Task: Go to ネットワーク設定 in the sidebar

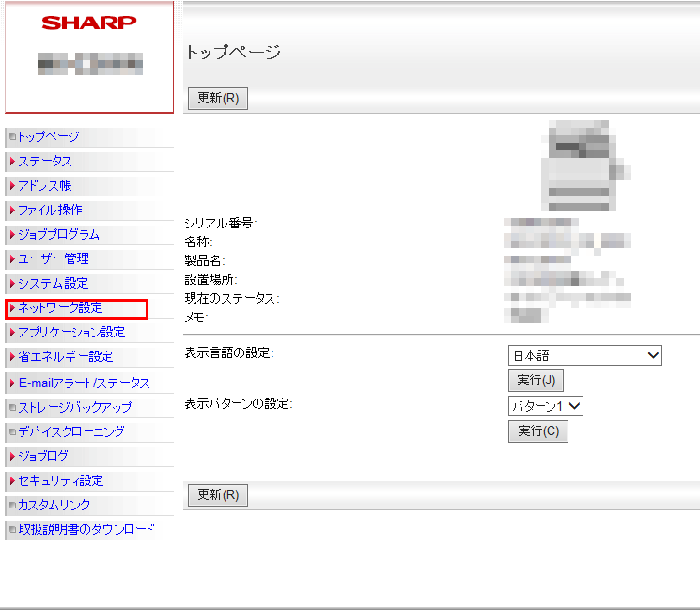Action: (x=60, y=307)
